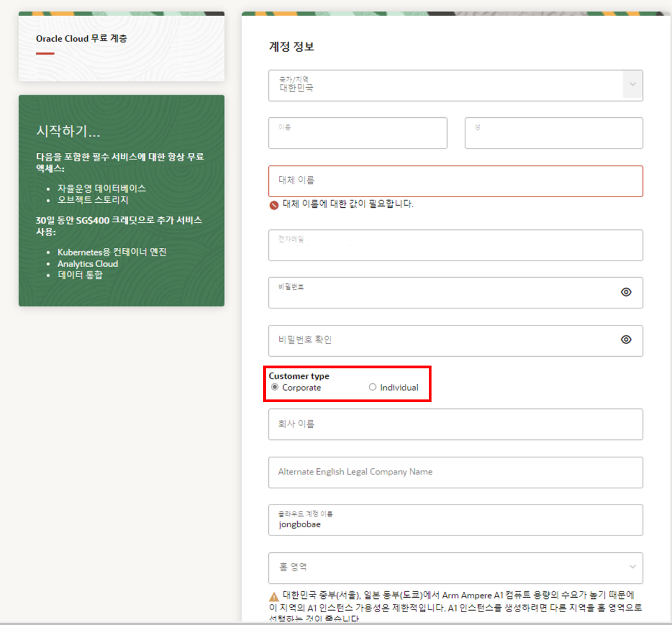
Task: Click the 'Customer type' label
Action: (299, 376)
